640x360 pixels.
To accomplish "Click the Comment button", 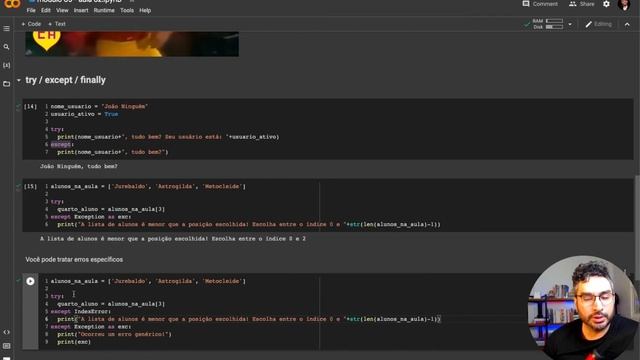I will (540, 4).
